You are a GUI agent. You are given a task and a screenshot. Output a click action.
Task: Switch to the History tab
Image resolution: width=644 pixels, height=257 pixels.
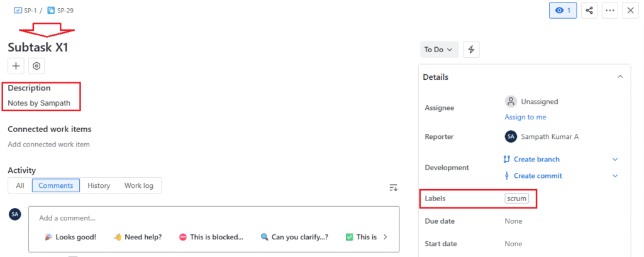(99, 185)
